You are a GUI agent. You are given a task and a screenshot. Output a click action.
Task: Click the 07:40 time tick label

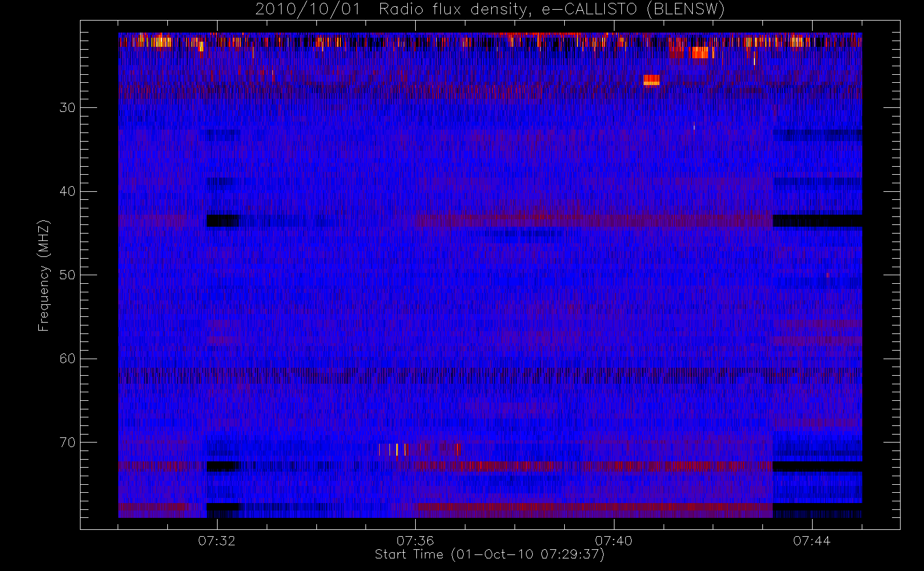click(613, 541)
